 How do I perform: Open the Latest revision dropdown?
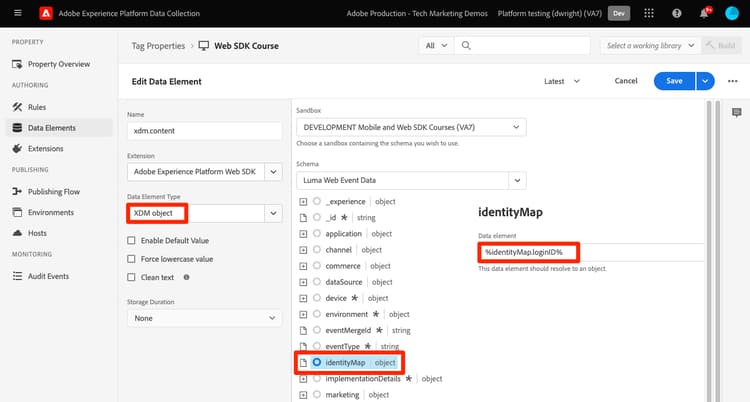[562, 81]
